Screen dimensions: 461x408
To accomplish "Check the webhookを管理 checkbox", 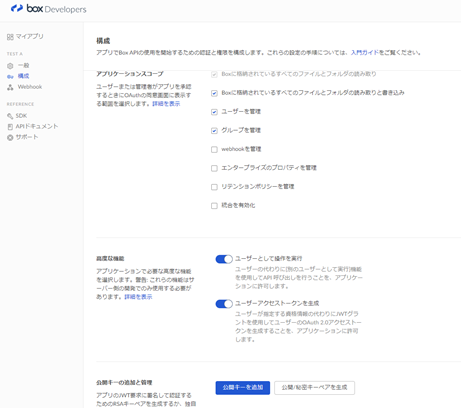I will [214, 149].
